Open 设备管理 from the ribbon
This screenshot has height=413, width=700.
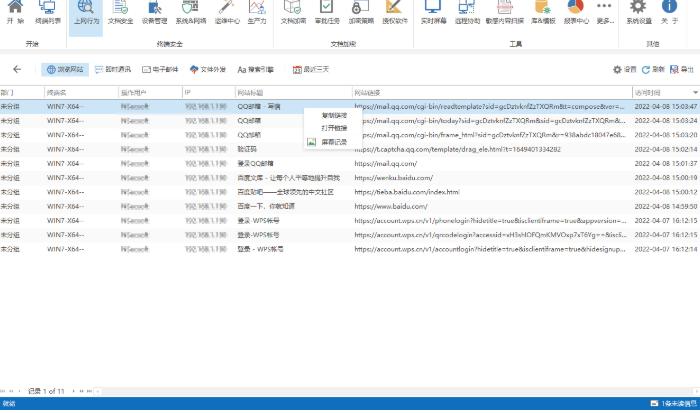154,13
